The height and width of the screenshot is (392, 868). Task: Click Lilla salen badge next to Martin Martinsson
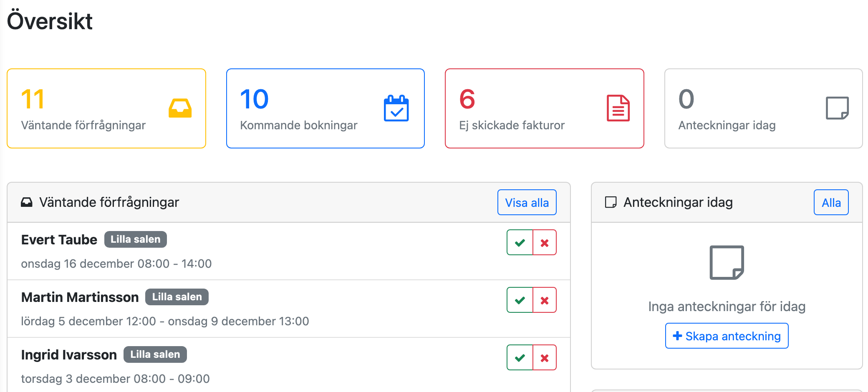click(x=177, y=297)
